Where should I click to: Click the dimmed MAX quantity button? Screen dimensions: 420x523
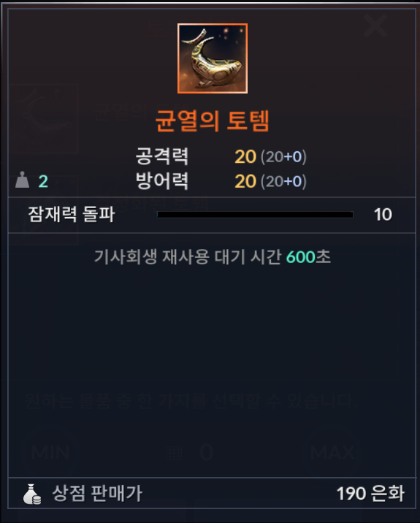(x=332, y=453)
